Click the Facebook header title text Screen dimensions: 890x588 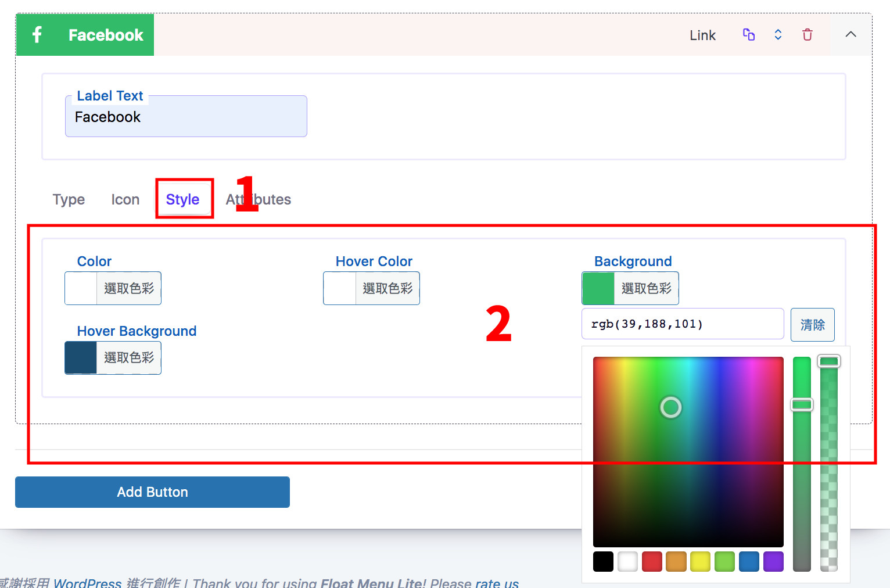(106, 35)
